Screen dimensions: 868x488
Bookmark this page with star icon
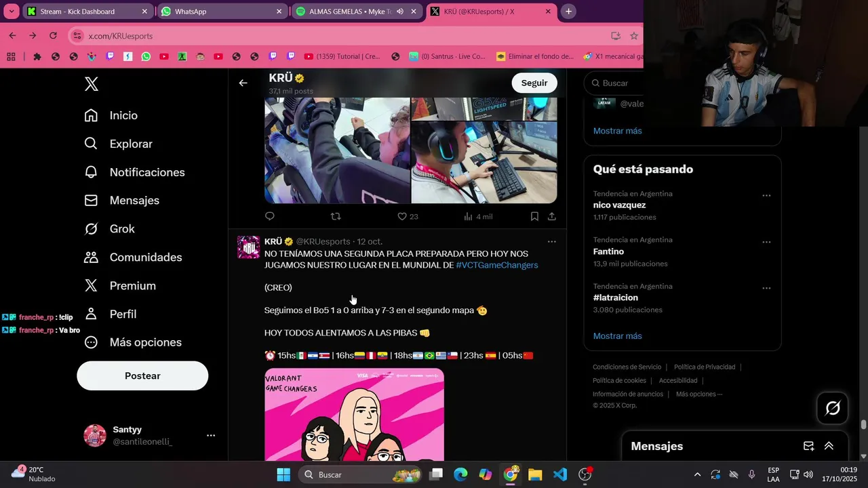click(634, 36)
